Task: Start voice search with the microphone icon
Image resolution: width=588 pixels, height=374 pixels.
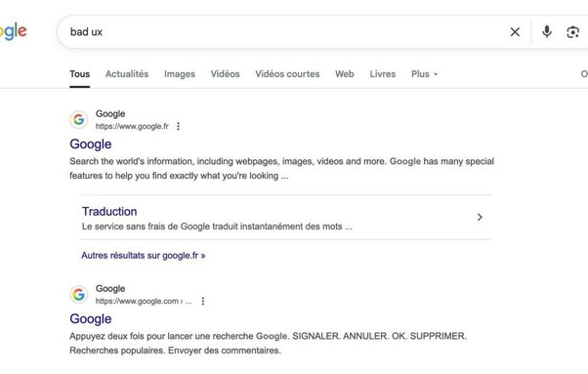Action: 547,32
